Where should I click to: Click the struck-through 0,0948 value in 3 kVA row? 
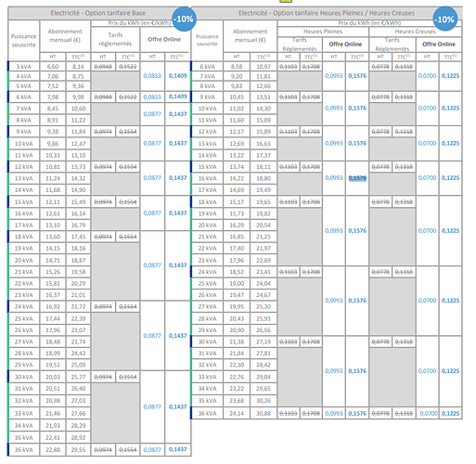pos(103,67)
